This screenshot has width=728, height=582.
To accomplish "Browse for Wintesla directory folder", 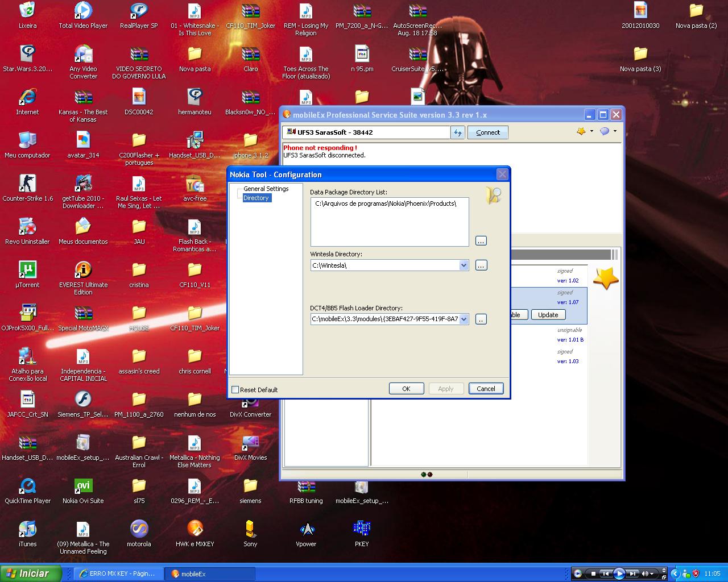I will coord(481,265).
